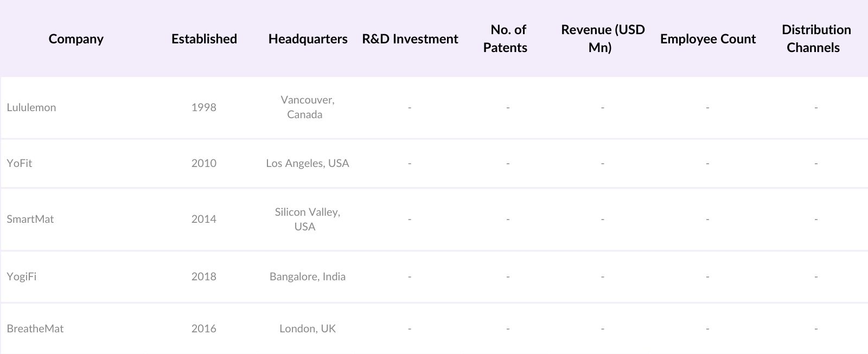
Task: Click the Distribution Channels column header
Action: [x=816, y=38]
